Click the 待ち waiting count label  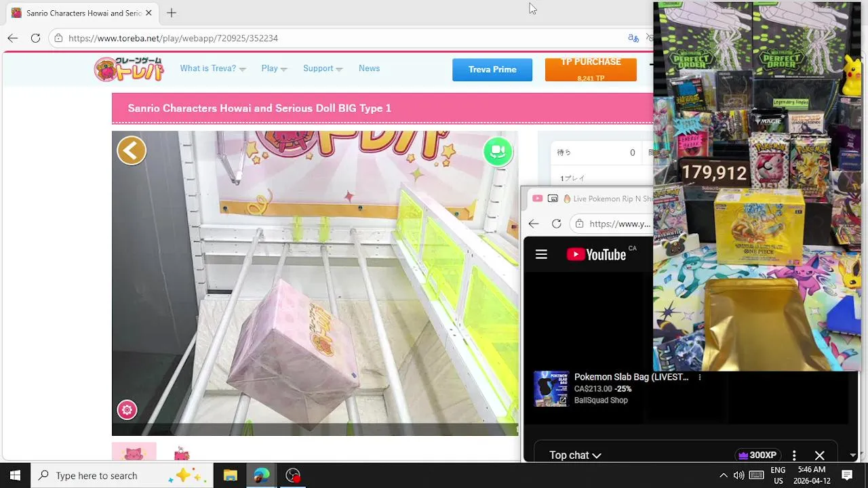click(564, 153)
